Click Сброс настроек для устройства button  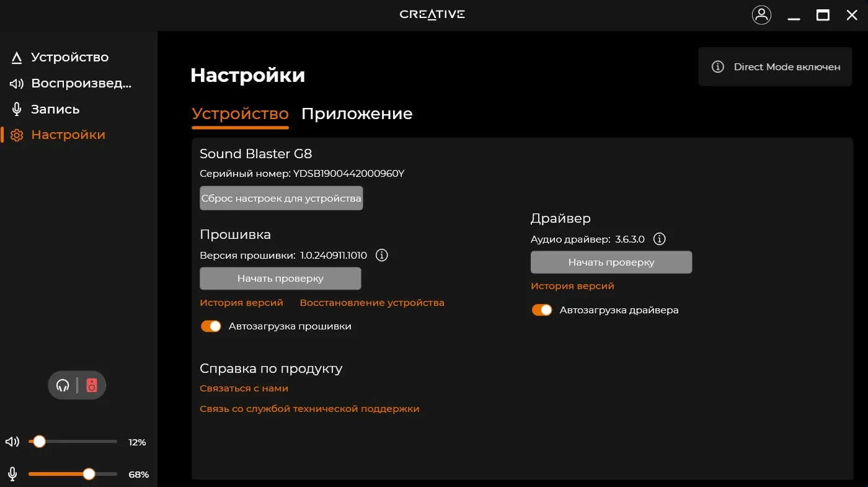tap(281, 199)
